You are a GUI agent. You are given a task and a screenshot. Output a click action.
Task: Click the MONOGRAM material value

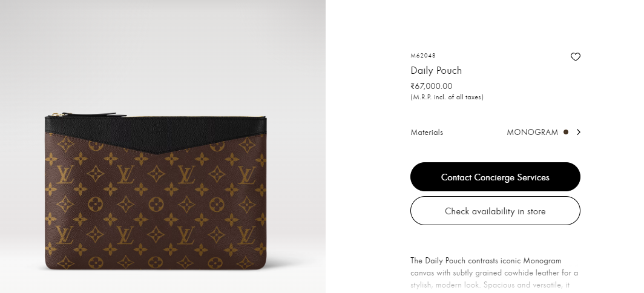pos(532,133)
